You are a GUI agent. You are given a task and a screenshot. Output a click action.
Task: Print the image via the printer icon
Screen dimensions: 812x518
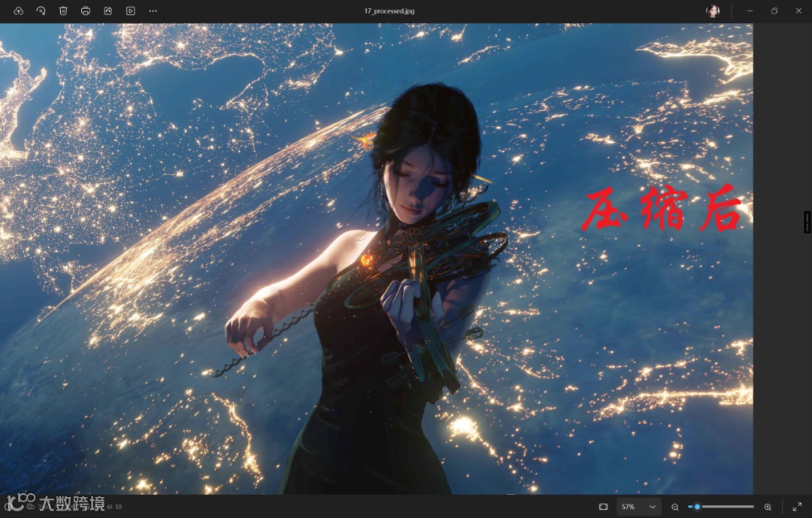(86, 11)
